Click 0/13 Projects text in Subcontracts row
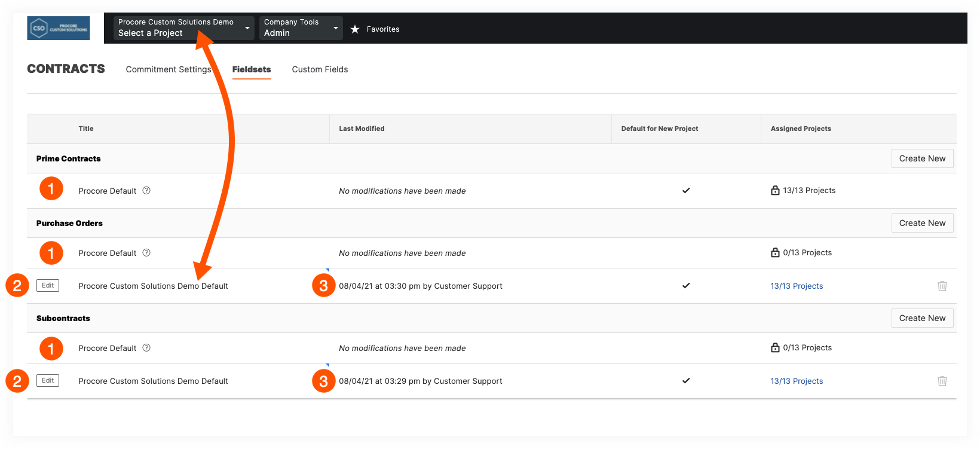980x449 pixels. point(807,348)
